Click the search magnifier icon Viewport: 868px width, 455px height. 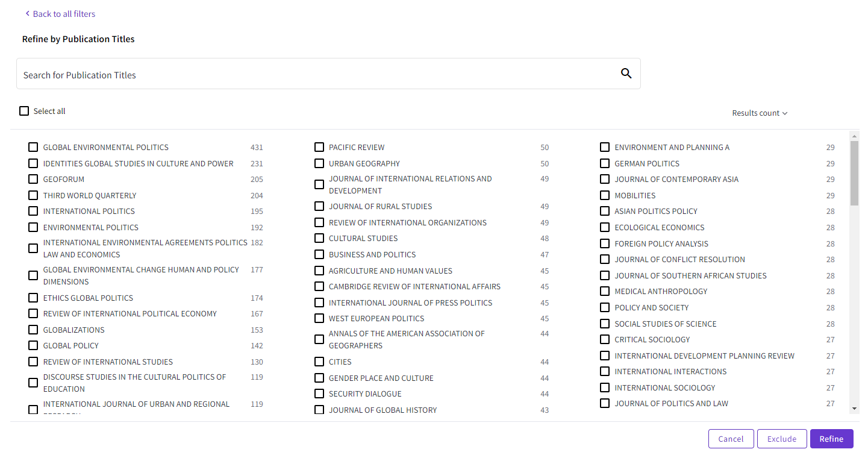626,73
